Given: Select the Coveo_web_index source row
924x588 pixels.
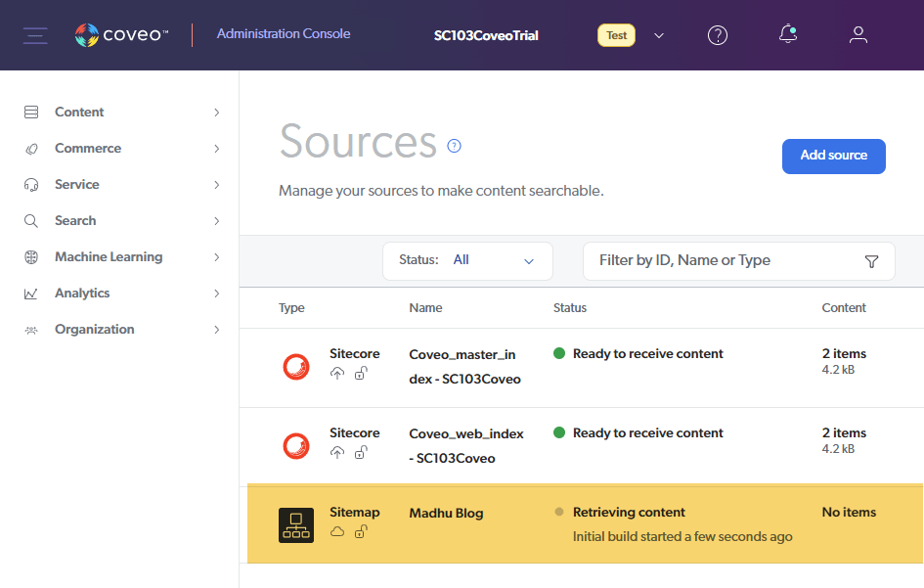Looking at the screenshot, I should click(465, 446).
